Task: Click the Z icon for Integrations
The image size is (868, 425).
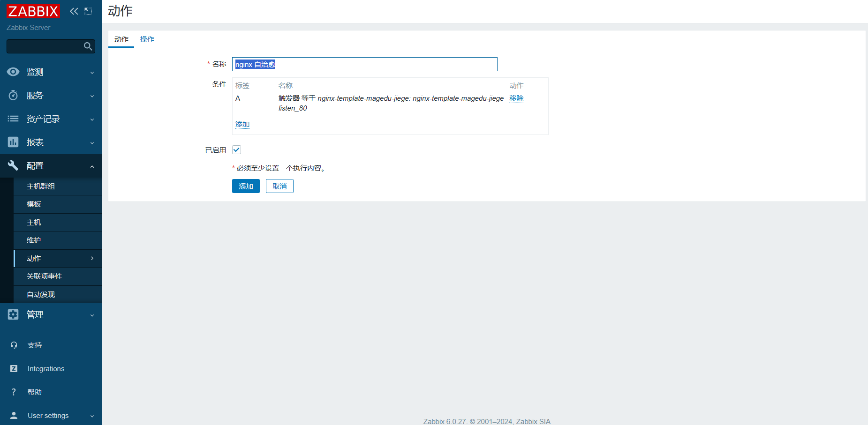Action: 14,369
